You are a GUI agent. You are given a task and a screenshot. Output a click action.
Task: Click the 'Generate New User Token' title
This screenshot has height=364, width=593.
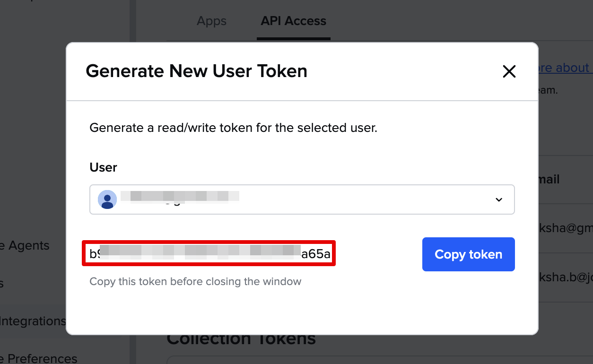click(196, 71)
